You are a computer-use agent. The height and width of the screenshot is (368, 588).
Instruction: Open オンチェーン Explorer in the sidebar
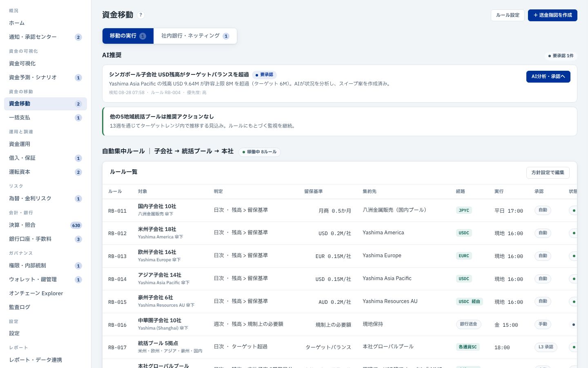point(45,293)
